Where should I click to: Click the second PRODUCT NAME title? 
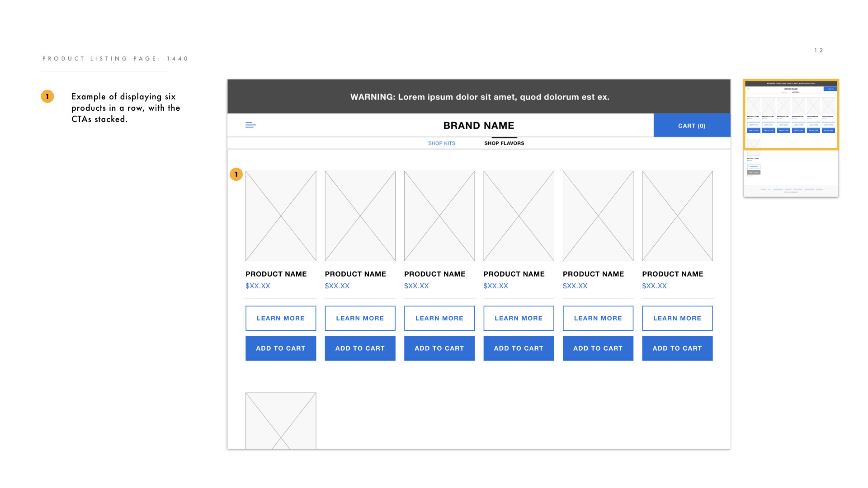[355, 274]
